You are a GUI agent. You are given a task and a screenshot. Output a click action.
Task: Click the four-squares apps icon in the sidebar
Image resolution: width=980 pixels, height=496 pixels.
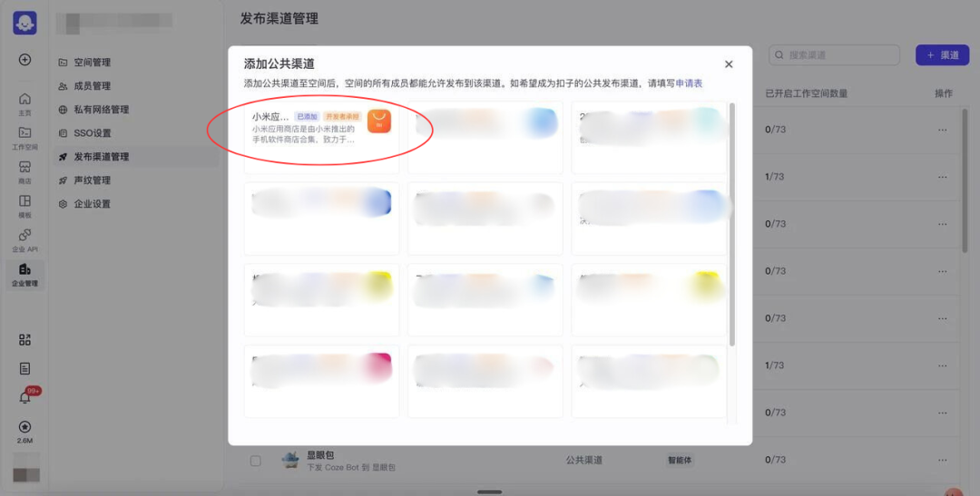[x=25, y=340]
